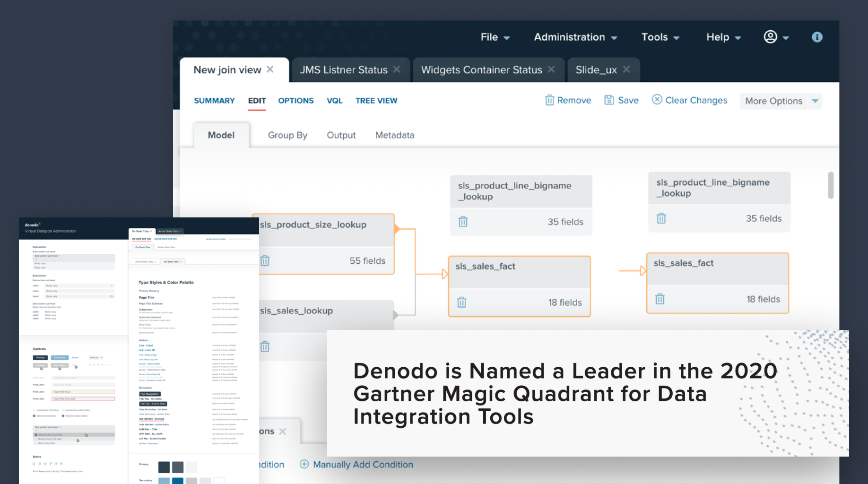Delete the sls_product_size_lookup table via trash icon
The image size is (868, 484).
pyautogui.click(x=265, y=260)
